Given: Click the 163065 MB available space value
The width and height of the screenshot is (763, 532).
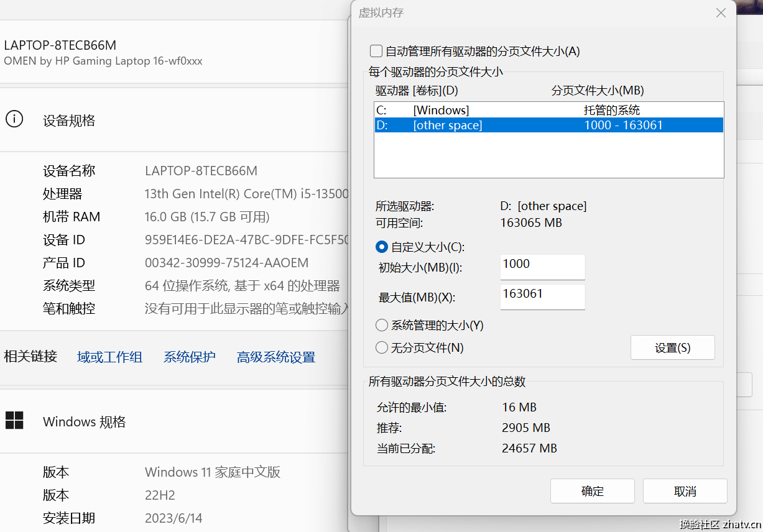Looking at the screenshot, I should tap(531, 222).
